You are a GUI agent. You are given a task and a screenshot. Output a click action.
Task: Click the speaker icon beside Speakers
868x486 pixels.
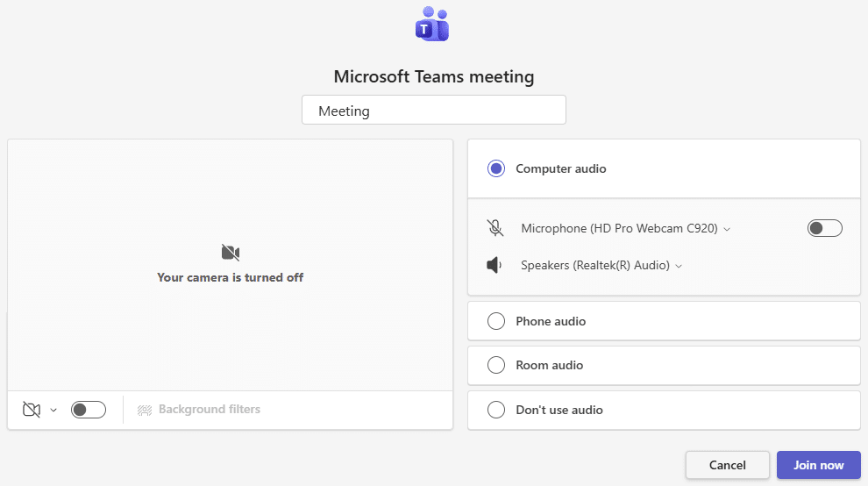coord(494,265)
